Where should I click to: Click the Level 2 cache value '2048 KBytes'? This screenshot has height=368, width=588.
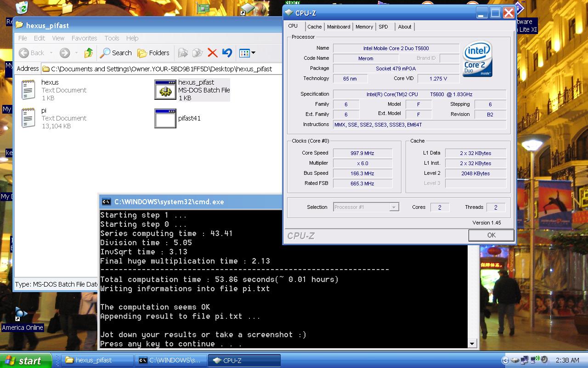pyautogui.click(x=475, y=173)
